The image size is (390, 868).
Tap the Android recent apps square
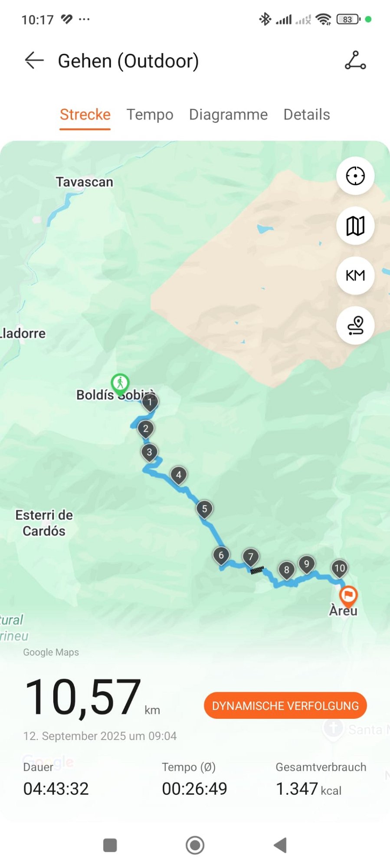(110, 845)
